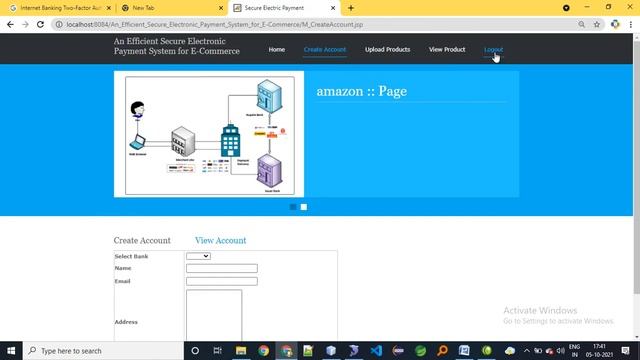The width and height of the screenshot is (640, 360).
Task: Open the Windows Start menu
Action: click(x=11, y=351)
